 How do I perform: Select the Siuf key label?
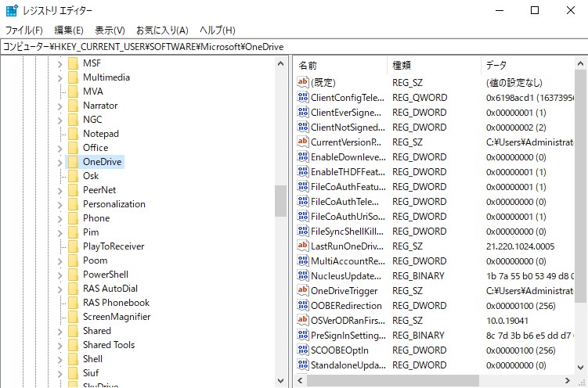coord(91,373)
